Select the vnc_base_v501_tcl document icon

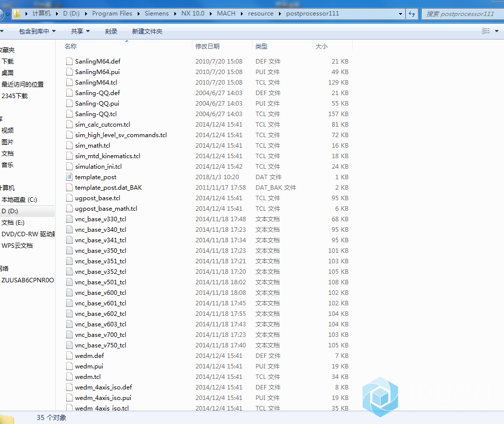69,282
